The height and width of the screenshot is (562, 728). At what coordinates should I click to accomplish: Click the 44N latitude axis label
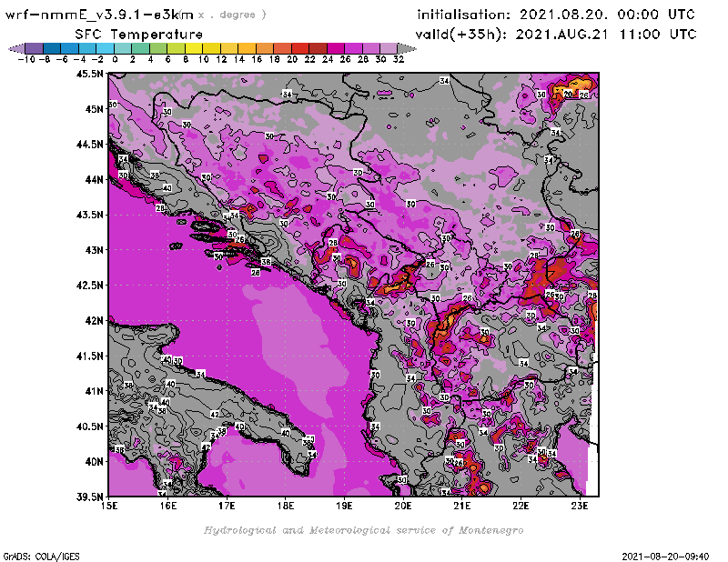click(x=94, y=179)
